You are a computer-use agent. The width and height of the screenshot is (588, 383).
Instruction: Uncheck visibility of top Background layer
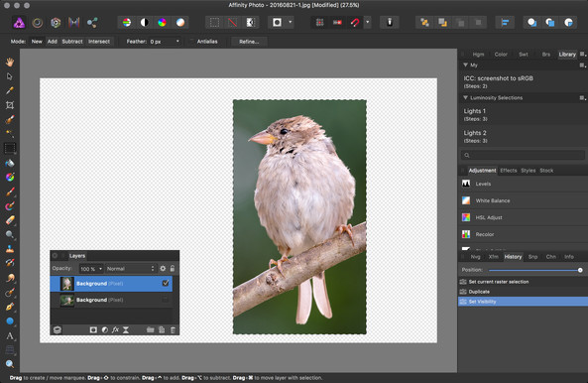(166, 283)
